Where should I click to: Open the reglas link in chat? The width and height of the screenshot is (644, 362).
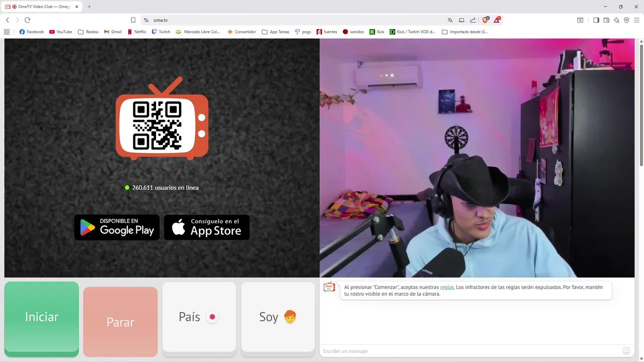447,287
